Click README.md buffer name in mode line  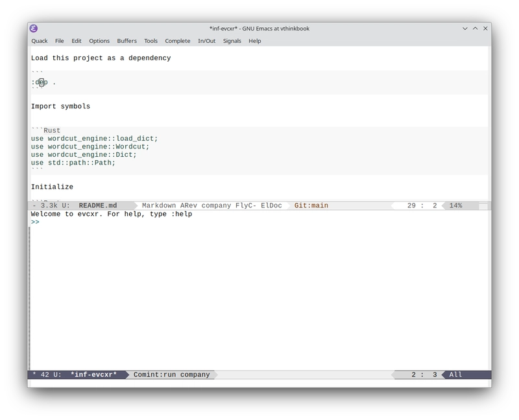coord(98,205)
